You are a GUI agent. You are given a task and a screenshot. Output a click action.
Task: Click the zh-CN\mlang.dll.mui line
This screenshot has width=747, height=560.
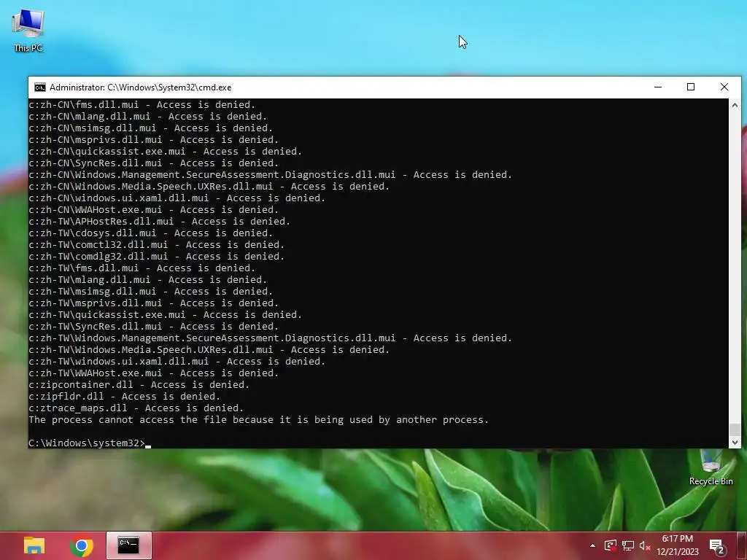coord(147,116)
